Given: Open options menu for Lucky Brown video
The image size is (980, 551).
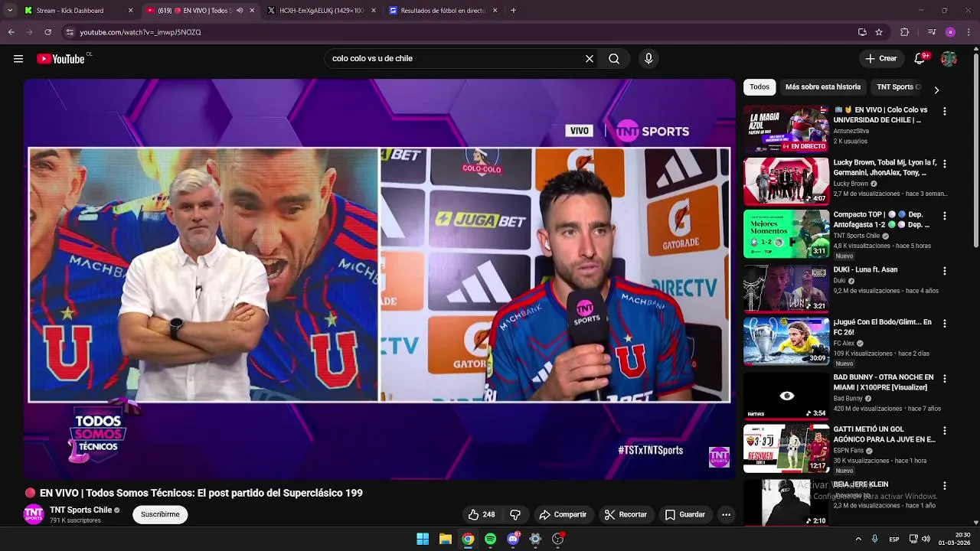Looking at the screenshot, I should pyautogui.click(x=944, y=164).
